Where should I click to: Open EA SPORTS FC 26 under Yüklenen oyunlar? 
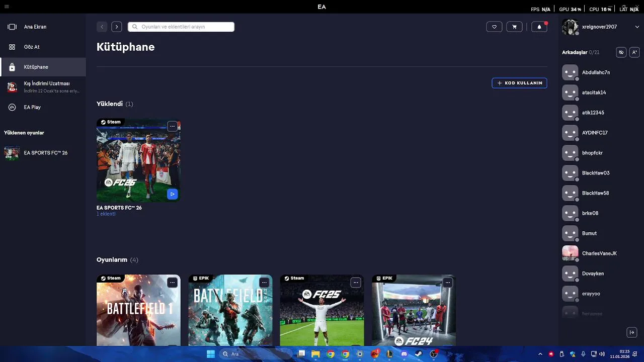(x=43, y=153)
